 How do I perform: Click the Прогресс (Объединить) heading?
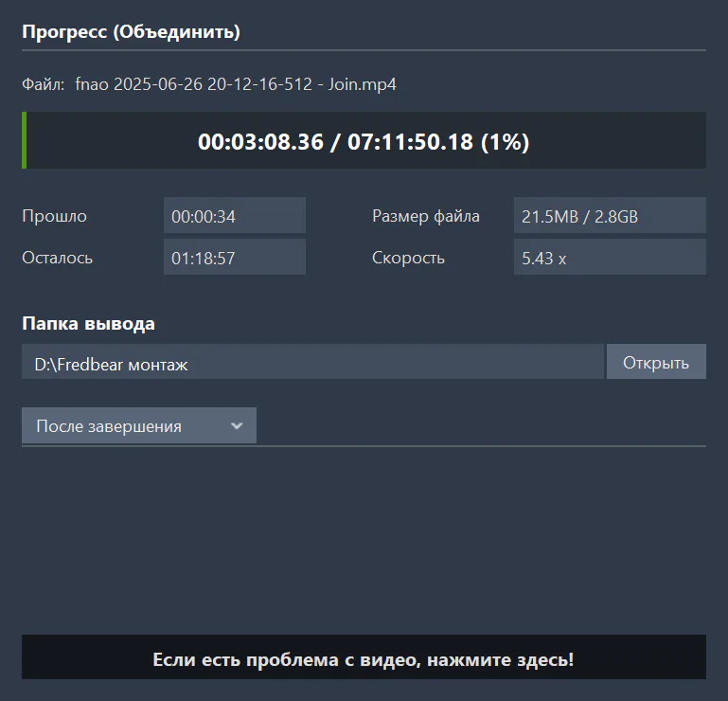tap(131, 32)
